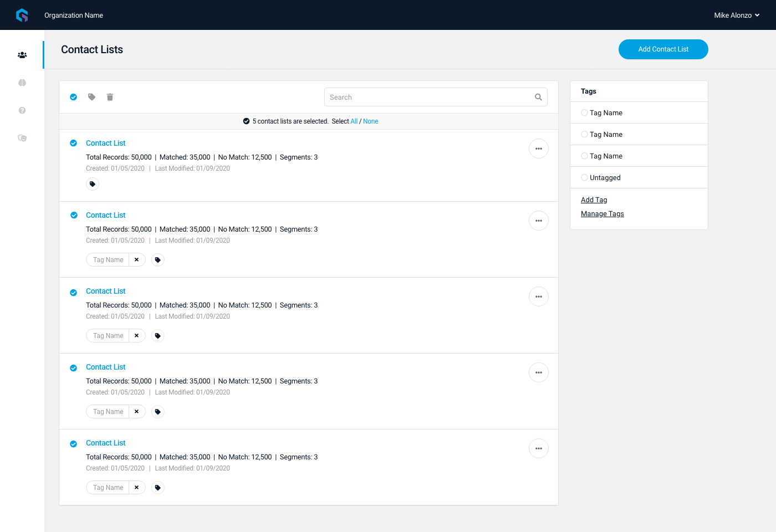Open the more options menu on fifth contact list

point(539,448)
